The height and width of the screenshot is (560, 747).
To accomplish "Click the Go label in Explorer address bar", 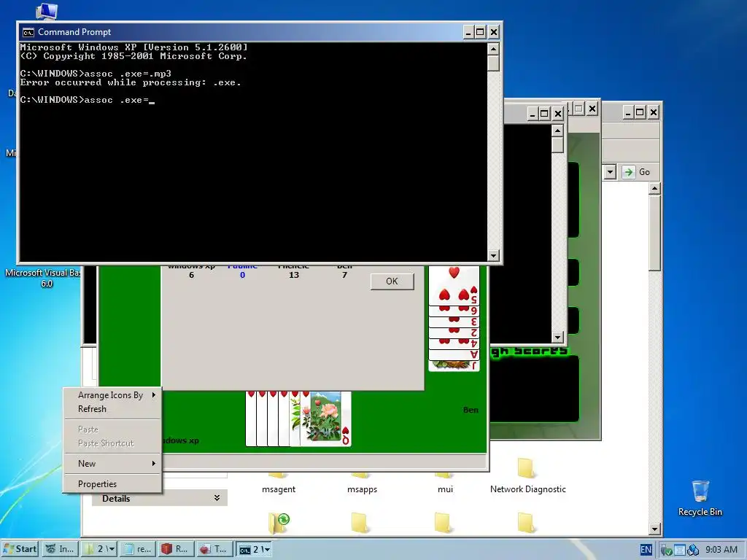I will point(644,172).
